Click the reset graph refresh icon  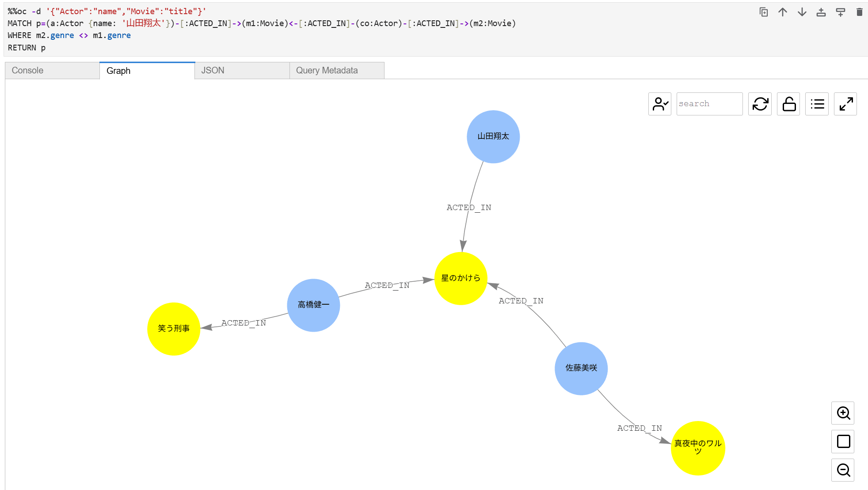pyautogui.click(x=760, y=104)
